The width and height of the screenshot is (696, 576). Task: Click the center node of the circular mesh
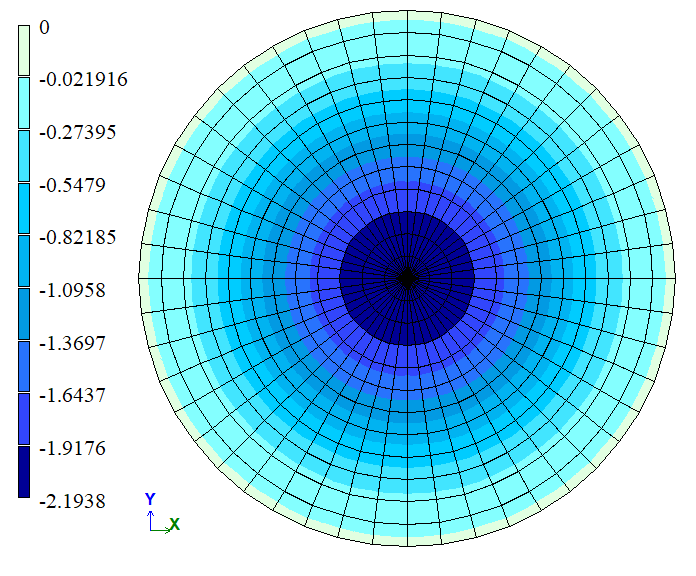pyautogui.click(x=406, y=278)
